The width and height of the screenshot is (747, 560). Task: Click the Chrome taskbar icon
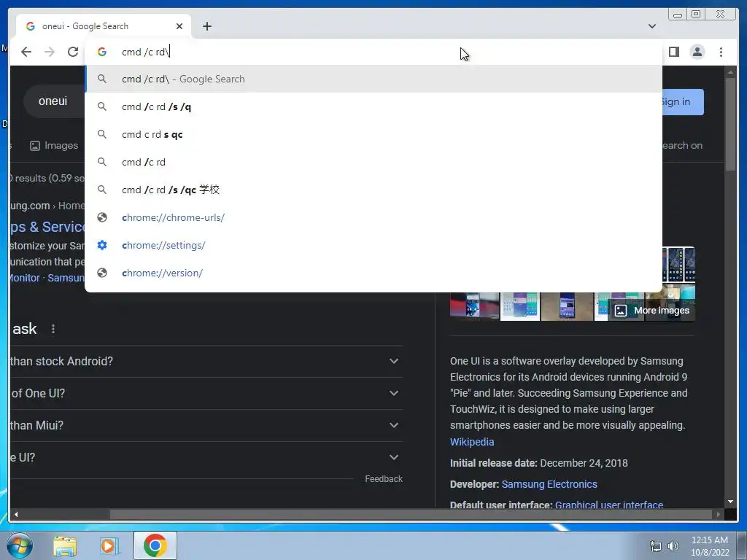pos(155,545)
